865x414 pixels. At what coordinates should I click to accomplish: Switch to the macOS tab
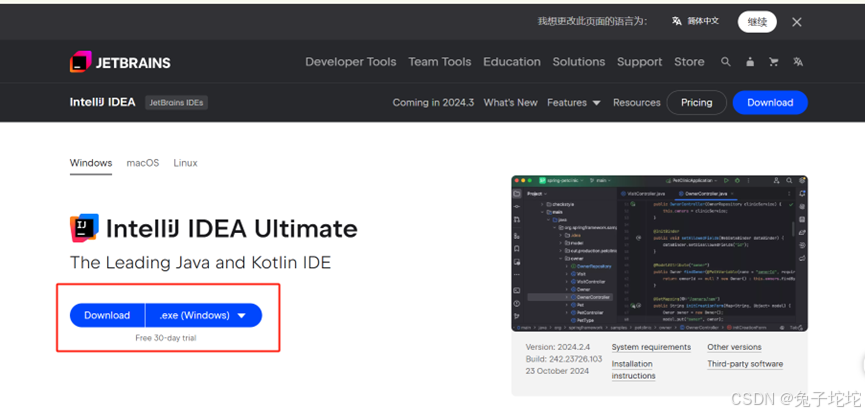tap(143, 163)
